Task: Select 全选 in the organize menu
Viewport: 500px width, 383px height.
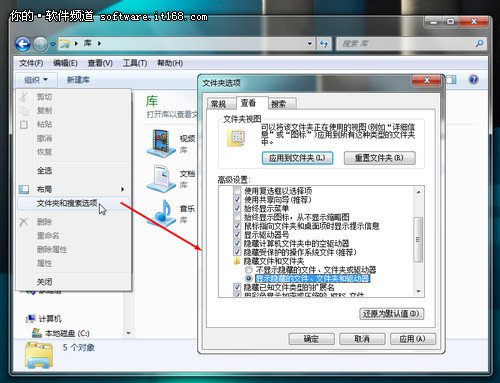Action: coord(45,171)
